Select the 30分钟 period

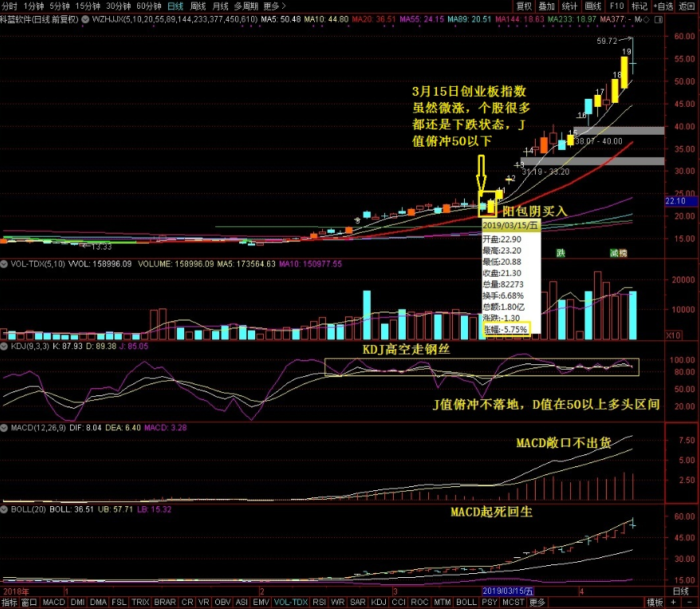118,6
